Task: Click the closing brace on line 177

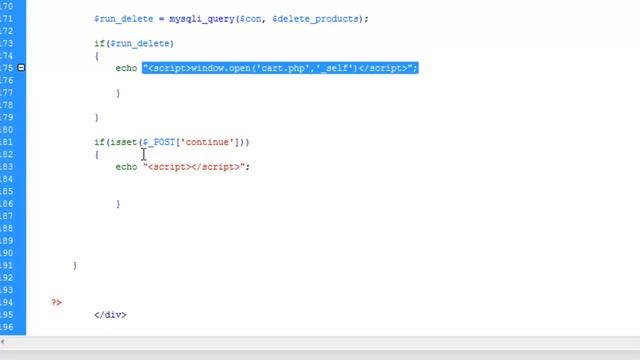Action: click(x=118, y=93)
